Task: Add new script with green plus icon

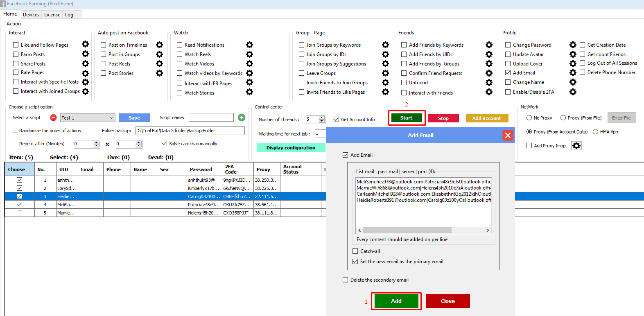Action: click(x=242, y=117)
